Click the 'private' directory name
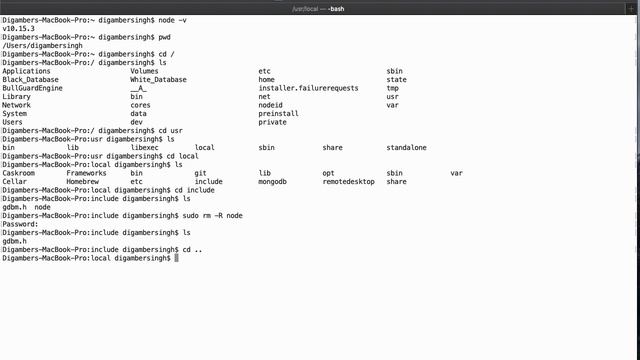The width and height of the screenshot is (640, 360). click(x=272, y=122)
